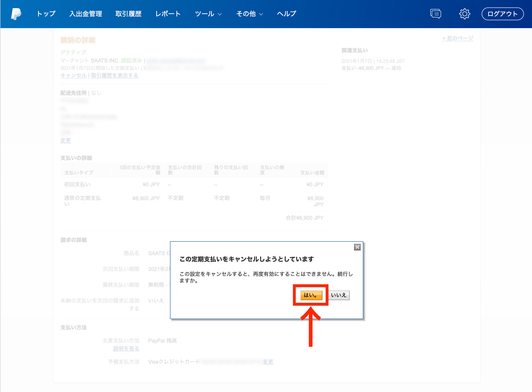Screen dimensions: 532x392
Task: Close the cancel dialog with X
Action: click(x=357, y=247)
